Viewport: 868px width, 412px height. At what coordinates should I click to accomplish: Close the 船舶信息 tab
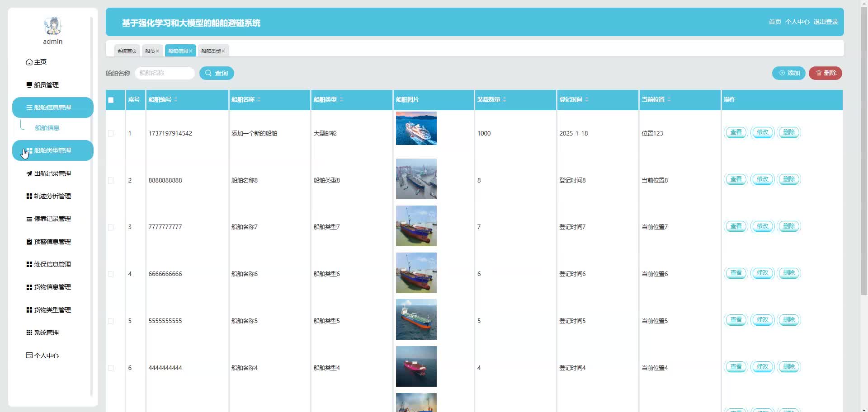click(x=191, y=51)
